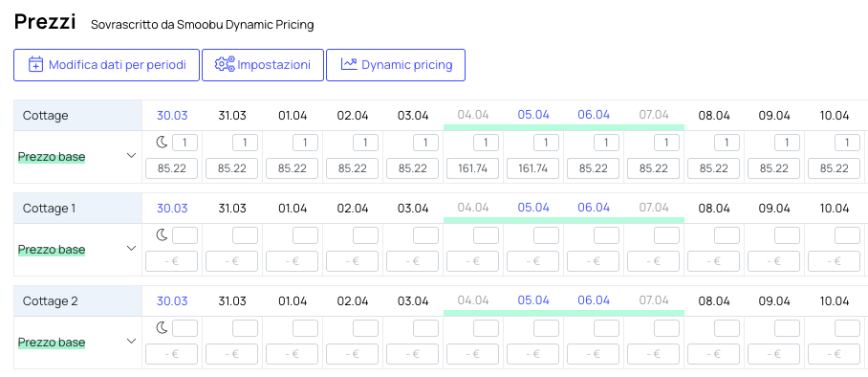
Task: Click the moon icon in Cottage 2 row
Action: click(x=162, y=328)
